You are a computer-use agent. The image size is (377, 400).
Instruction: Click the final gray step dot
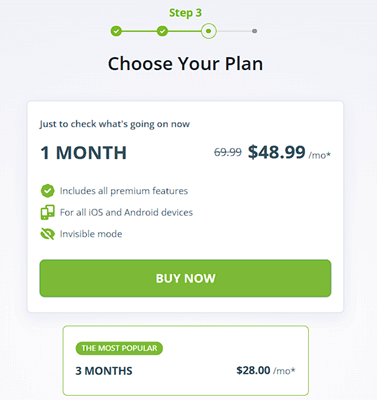point(254,31)
